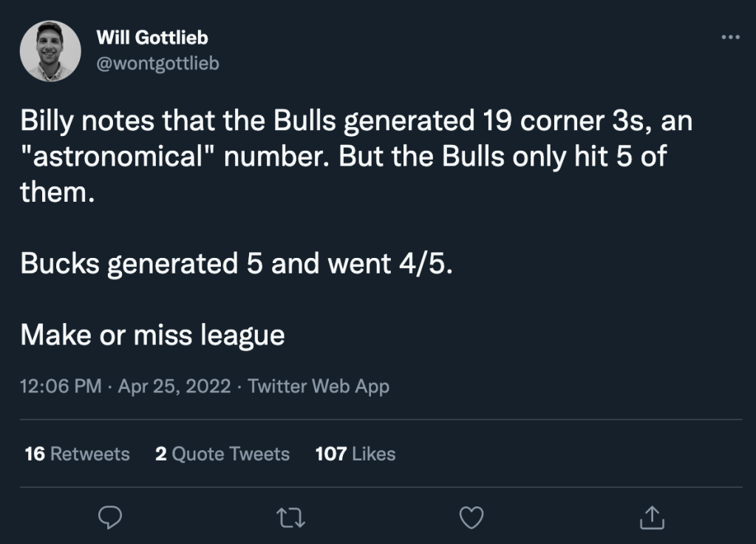
Task: View the 16 Retweets list
Action: (77, 453)
